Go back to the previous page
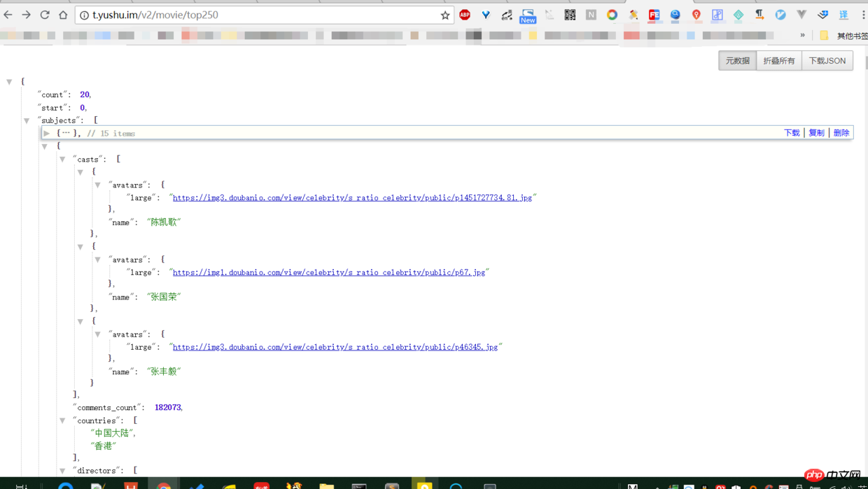Viewport: 868px width, 489px height. click(x=8, y=15)
